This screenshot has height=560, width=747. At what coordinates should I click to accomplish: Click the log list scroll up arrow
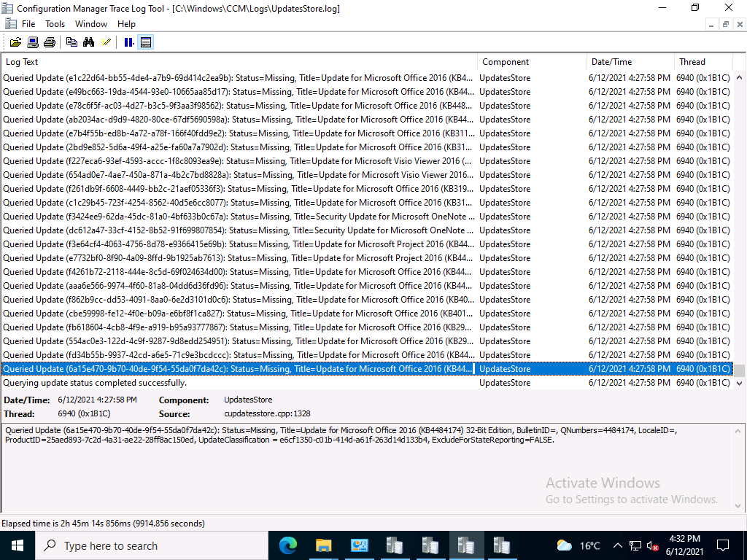[740, 77]
